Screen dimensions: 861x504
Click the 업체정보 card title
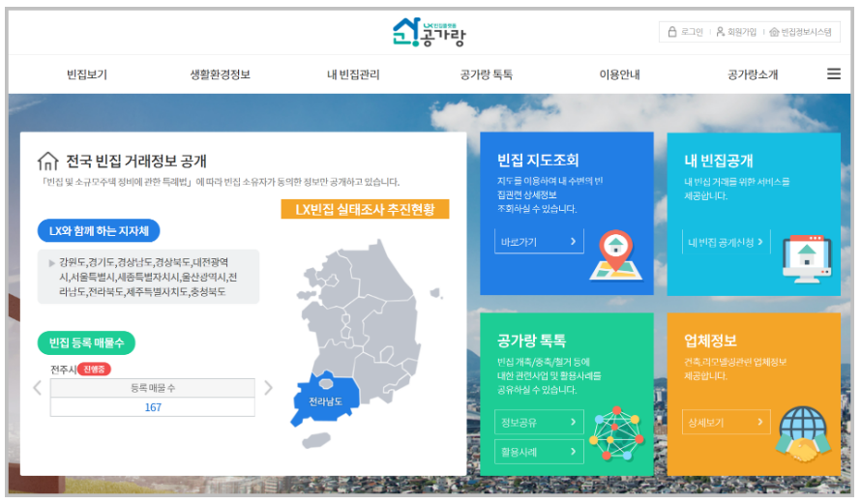(710, 341)
